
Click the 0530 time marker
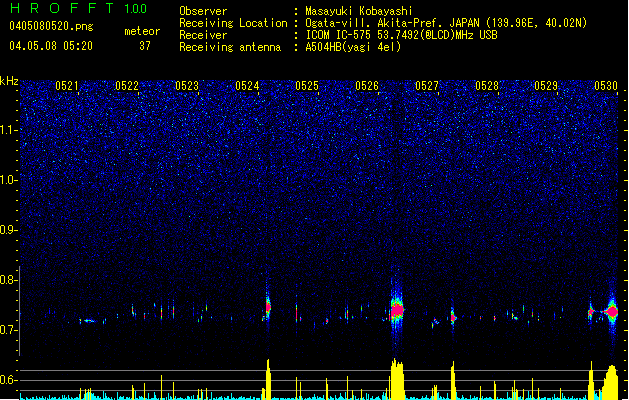pos(606,86)
